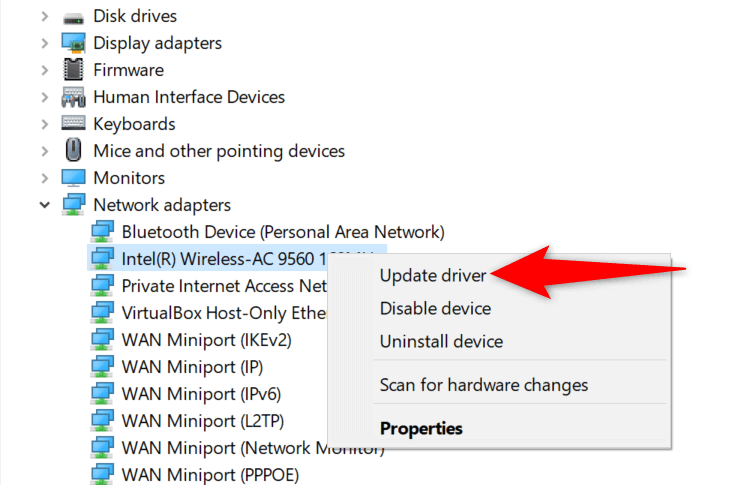The height and width of the screenshot is (485, 747).
Task: Click the Firmware chip icon
Action: 73,70
